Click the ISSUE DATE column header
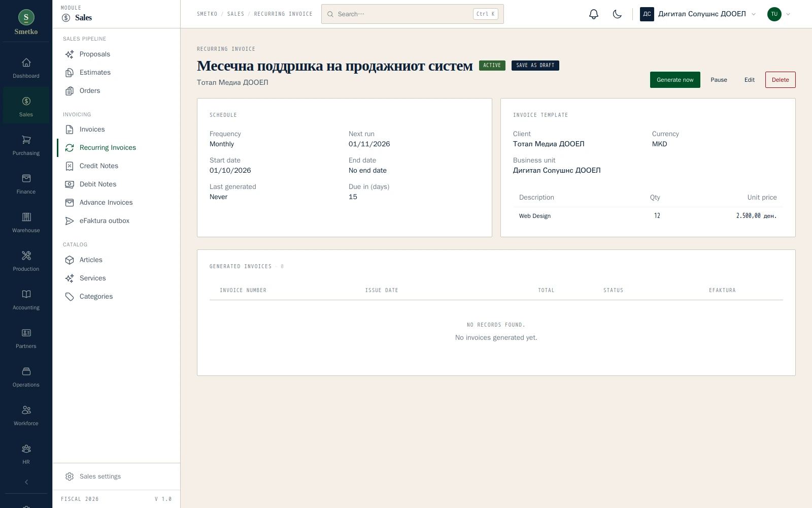This screenshot has height=508, width=812. tap(382, 291)
